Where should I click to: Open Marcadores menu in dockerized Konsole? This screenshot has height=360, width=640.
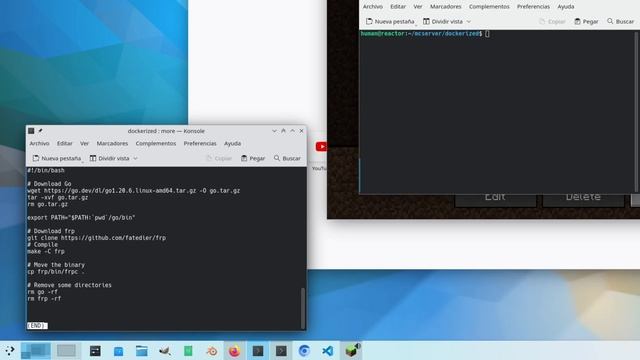click(112, 143)
